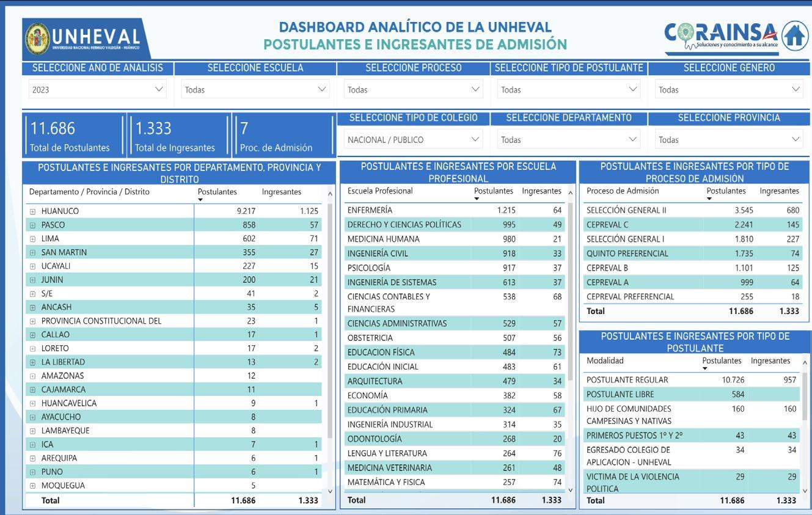This screenshot has height=515, width=812.
Task: Expand the HUANUCO department row
Action: click(x=33, y=211)
